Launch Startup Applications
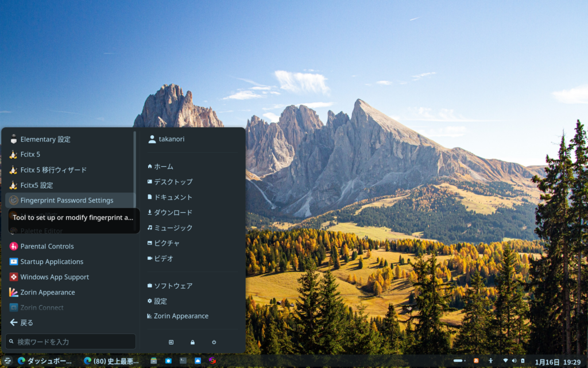Viewport: 588px width, 368px height. 52,262
